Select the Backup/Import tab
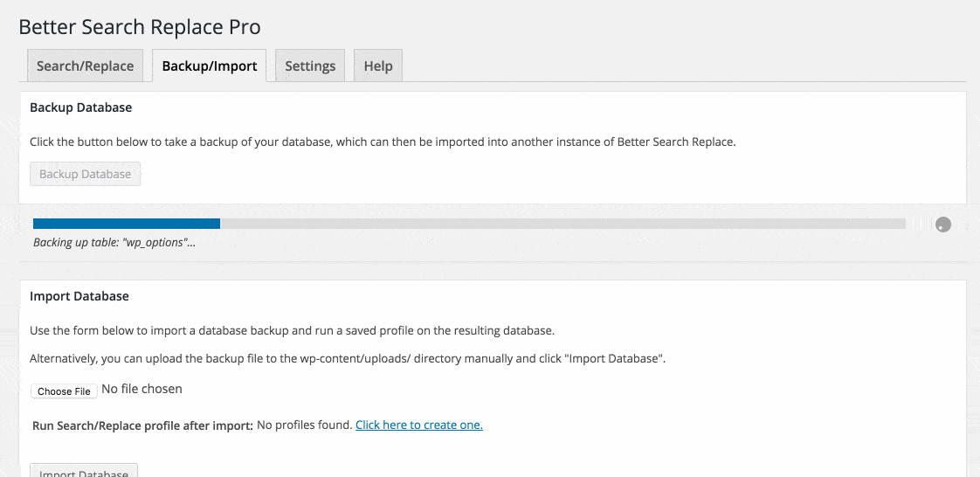Image resolution: width=980 pixels, height=477 pixels. coord(210,66)
